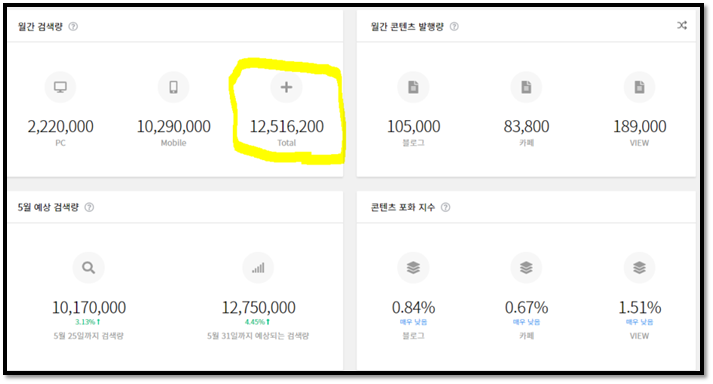The image size is (713, 384).
Task: Open help icon next to 월간 검색량
Action: coord(73,26)
